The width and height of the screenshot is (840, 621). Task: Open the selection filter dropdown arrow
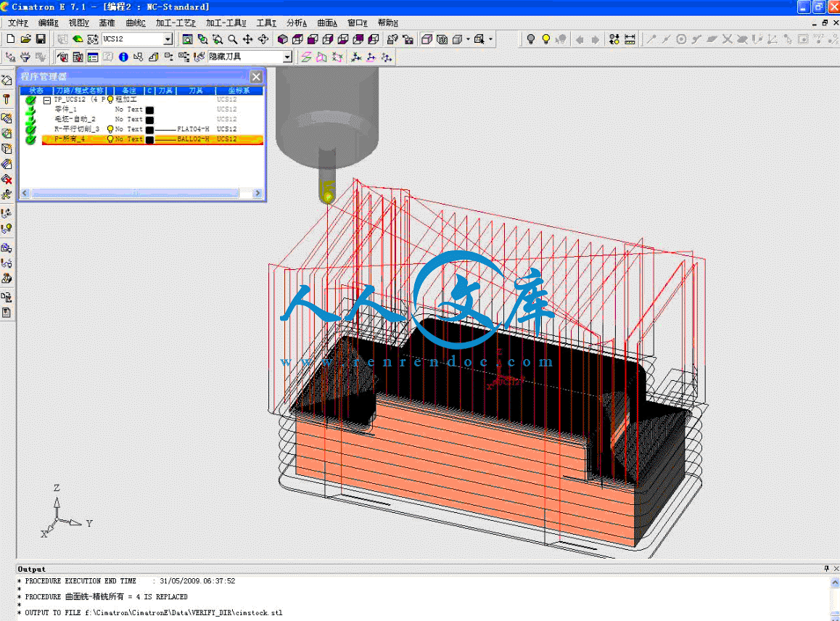(490, 39)
